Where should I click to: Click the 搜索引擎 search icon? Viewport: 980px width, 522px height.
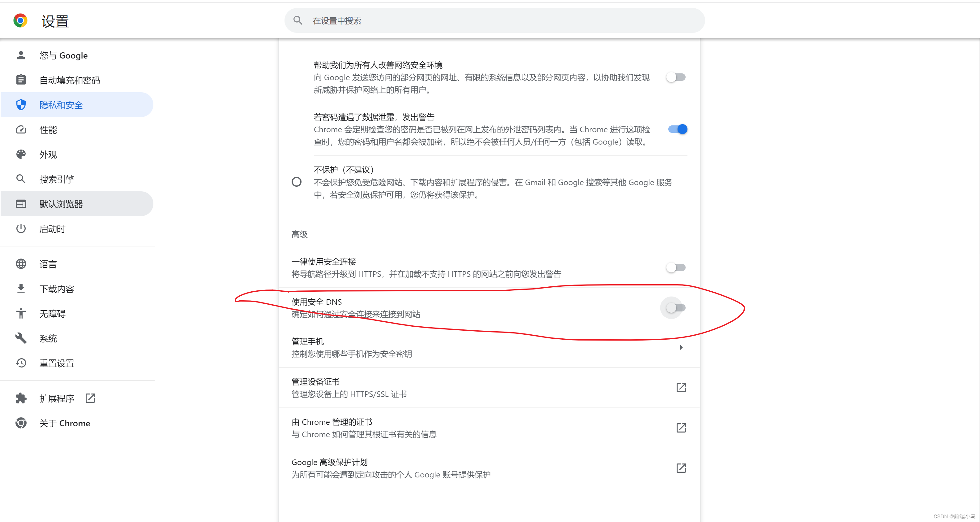pyautogui.click(x=19, y=179)
